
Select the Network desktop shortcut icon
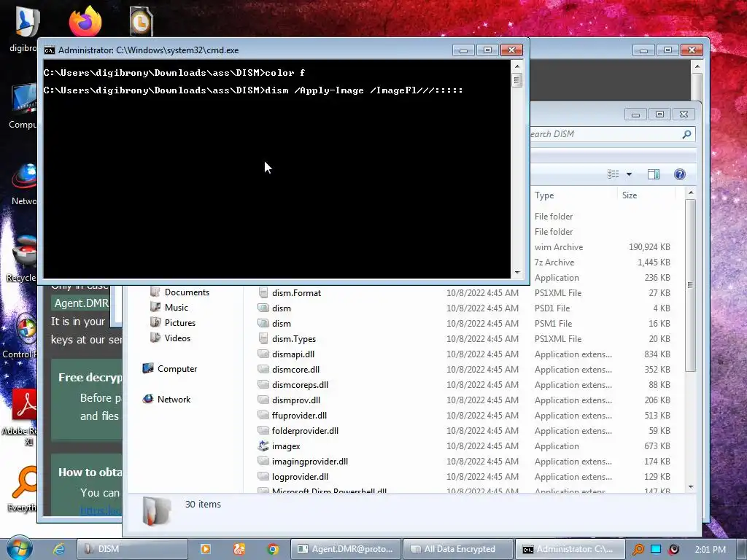(x=25, y=177)
